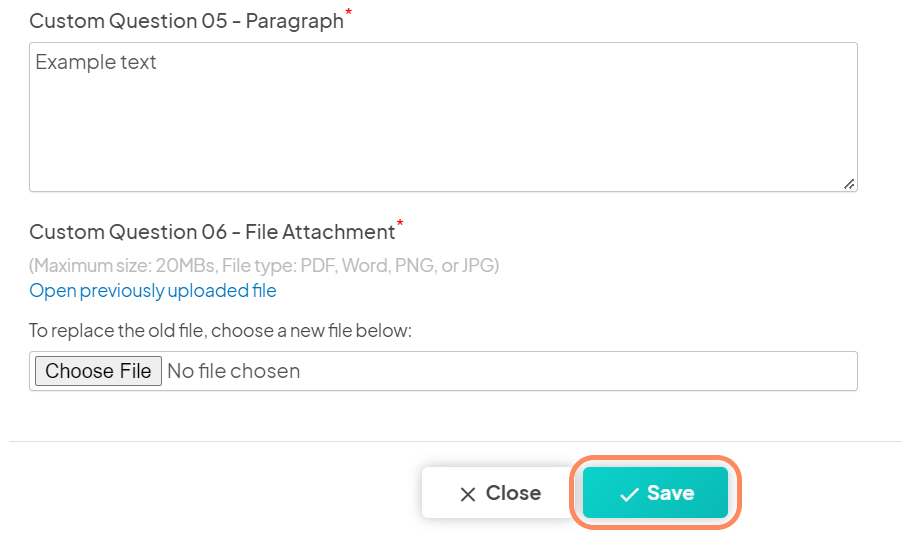This screenshot has height=550, width=902.
Task: Click the Custom Question 05 - Paragraph label
Action: pos(186,21)
